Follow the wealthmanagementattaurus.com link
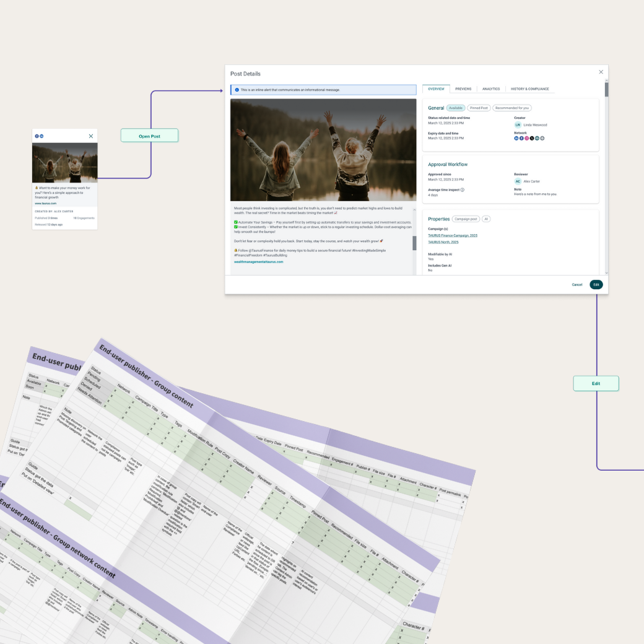644x644 pixels. coord(258,262)
